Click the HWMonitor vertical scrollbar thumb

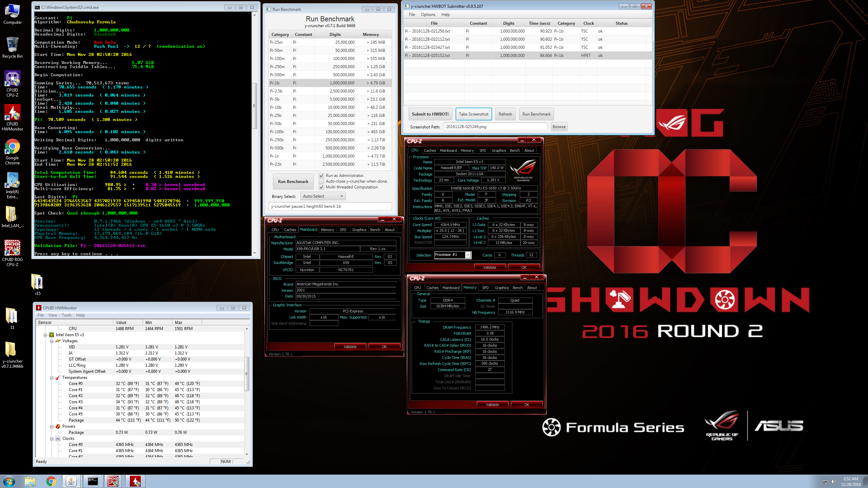point(246,374)
